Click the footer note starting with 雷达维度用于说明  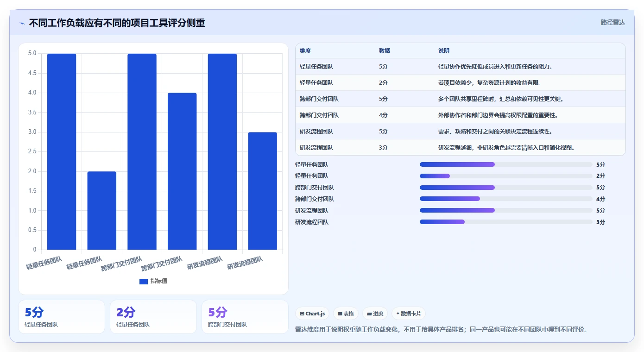pos(442,330)
